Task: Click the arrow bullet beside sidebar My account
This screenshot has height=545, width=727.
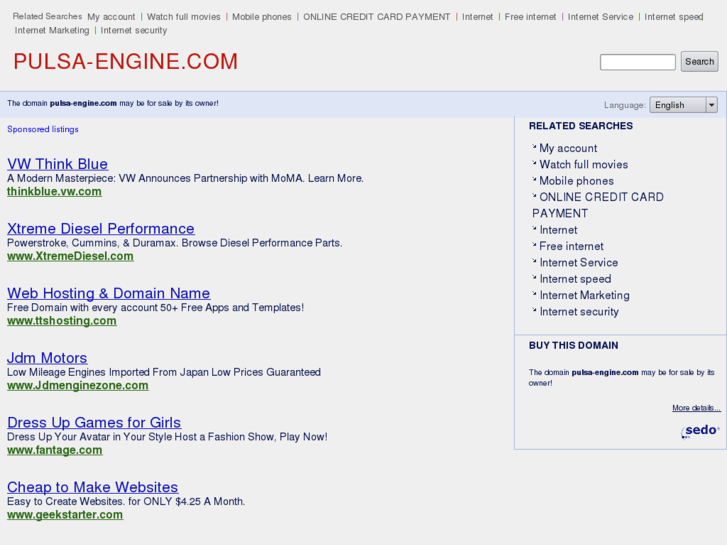Action: tap(534, 147)
